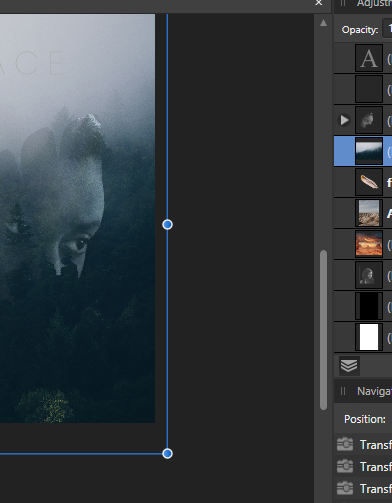Select the text layer with the A thumbnail
This screenshot has height=503, width=392.
pyautogui.click(x=369, y=58)
